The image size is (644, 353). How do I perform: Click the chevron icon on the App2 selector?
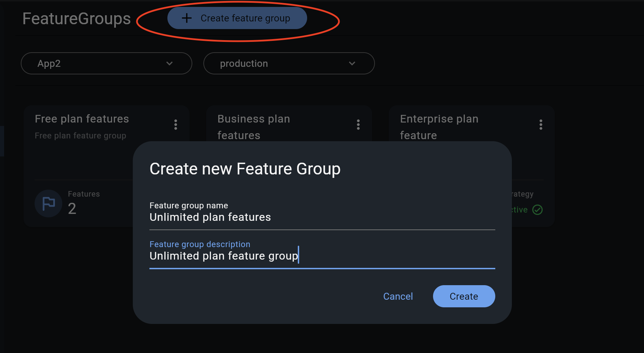(169, 63)
